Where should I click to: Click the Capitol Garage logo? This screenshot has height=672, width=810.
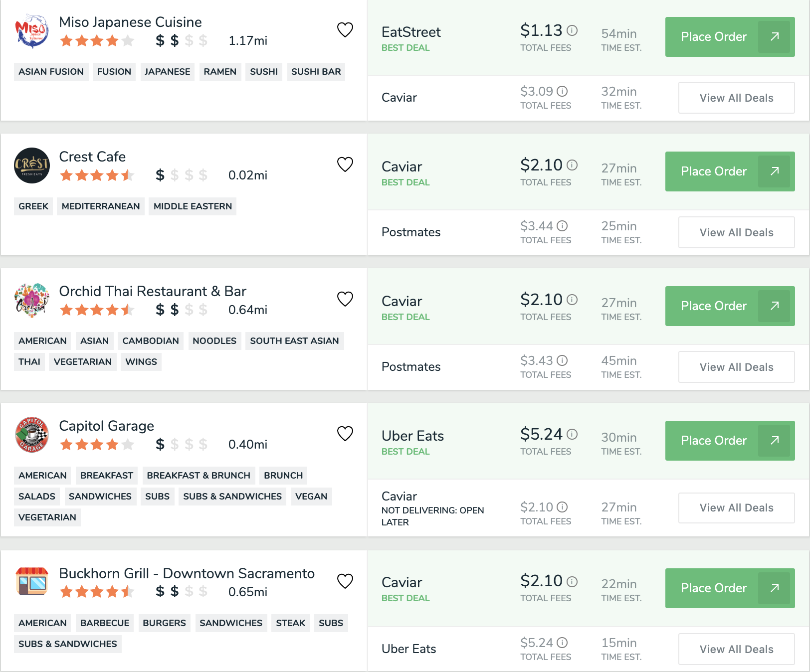click(32, 435)
